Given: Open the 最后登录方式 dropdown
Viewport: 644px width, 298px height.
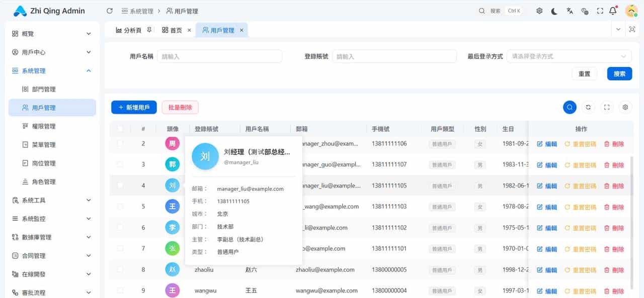Looking at the screenshot, I should [569, 56].
